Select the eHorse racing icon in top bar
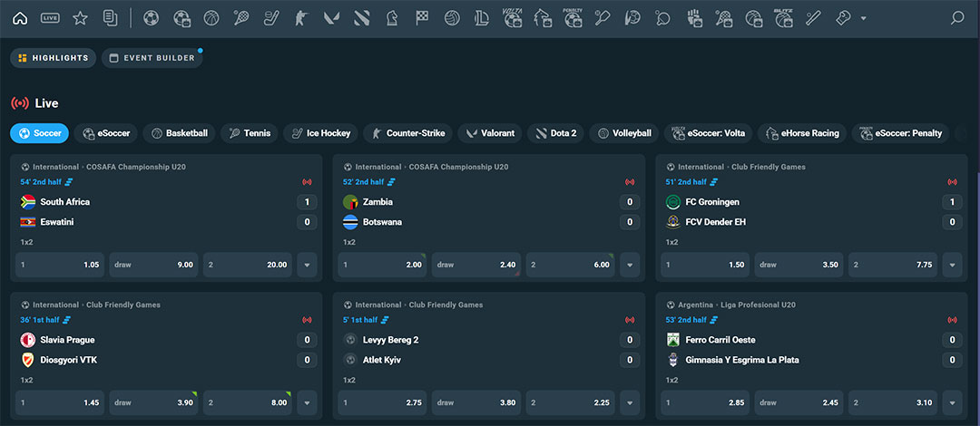 [543, 18]
